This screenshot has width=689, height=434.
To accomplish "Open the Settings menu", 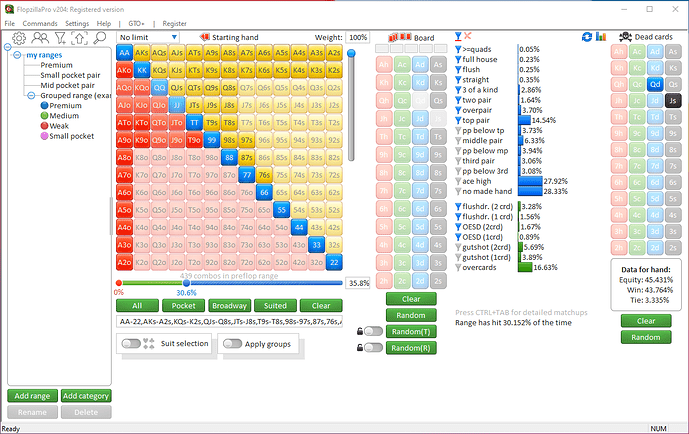I will coord(77,23).
